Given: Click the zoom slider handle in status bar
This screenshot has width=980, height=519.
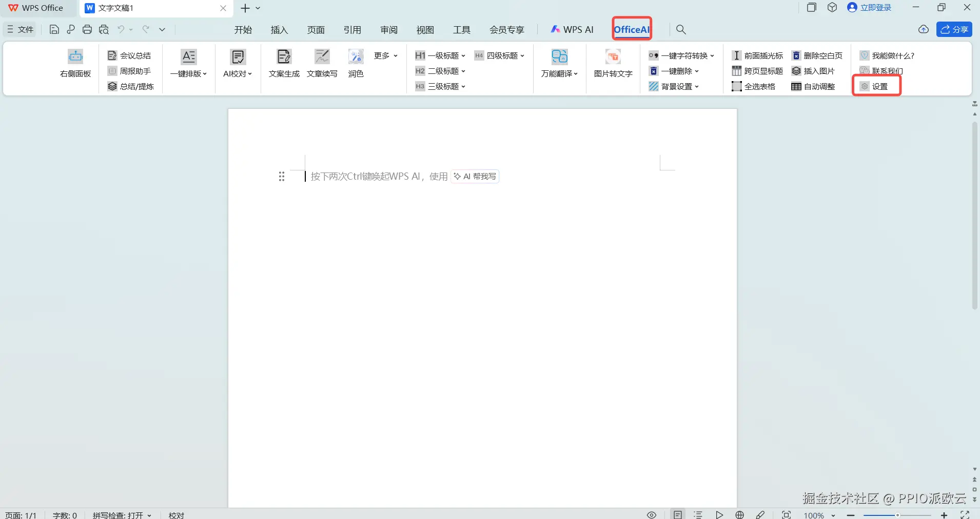Looking at the screenshot, I should [x=897, y=515].
